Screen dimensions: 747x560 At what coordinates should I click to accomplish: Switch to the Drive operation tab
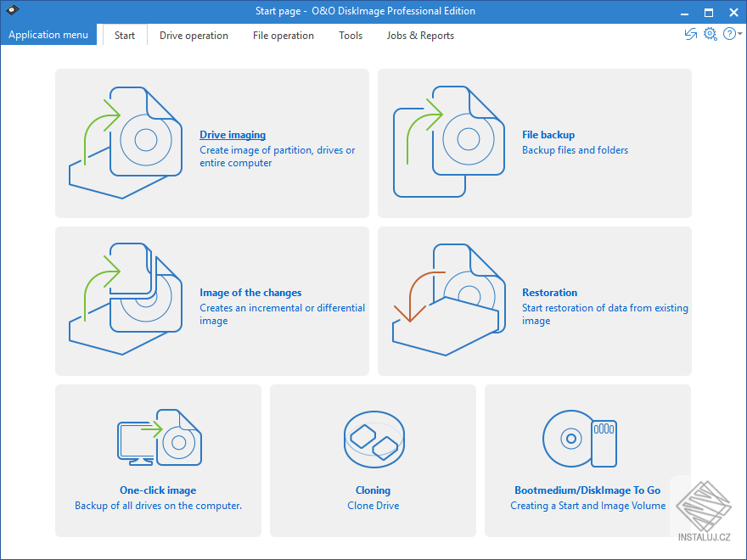(x=194, y=36)
